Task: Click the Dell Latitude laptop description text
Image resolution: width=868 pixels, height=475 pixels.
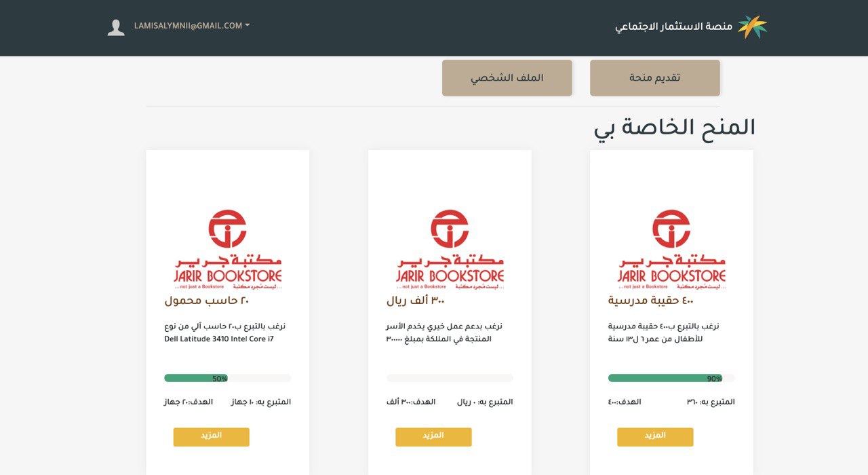Action: 225,332
